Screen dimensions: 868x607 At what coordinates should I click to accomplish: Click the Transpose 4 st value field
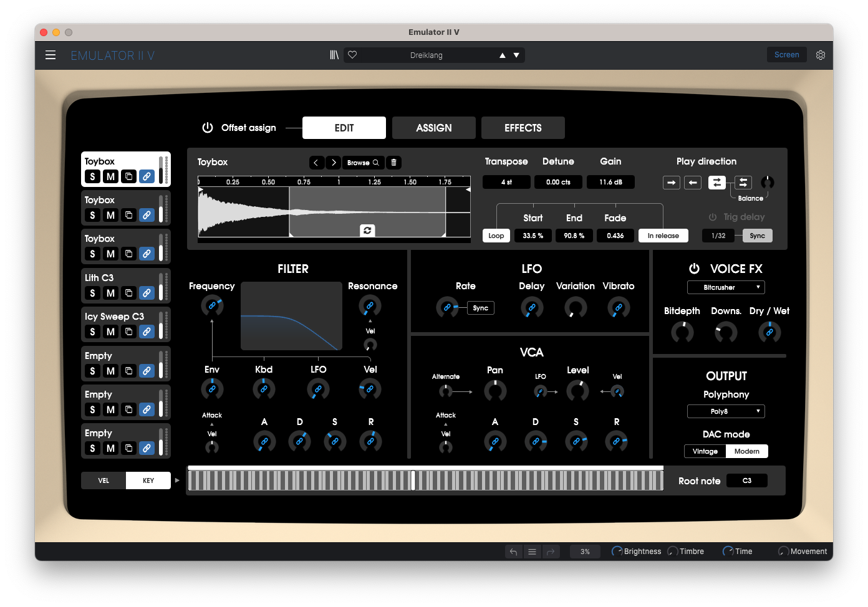(x=506, y=182)
